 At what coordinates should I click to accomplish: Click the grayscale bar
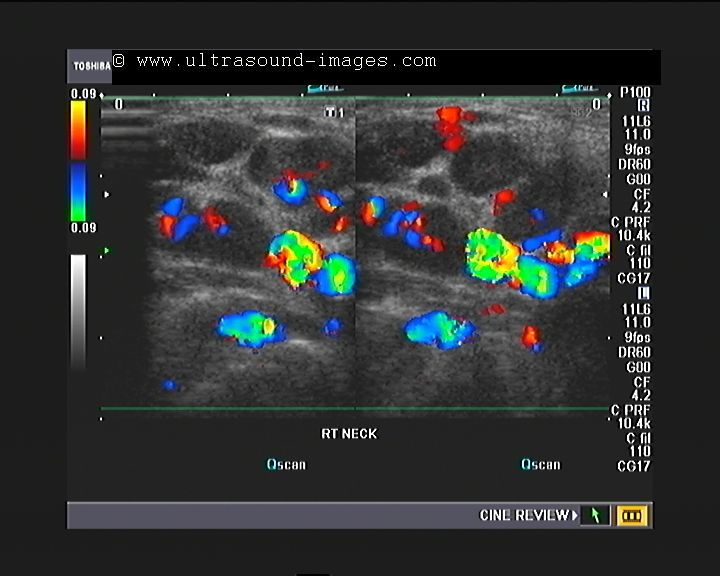pos(78,310)
